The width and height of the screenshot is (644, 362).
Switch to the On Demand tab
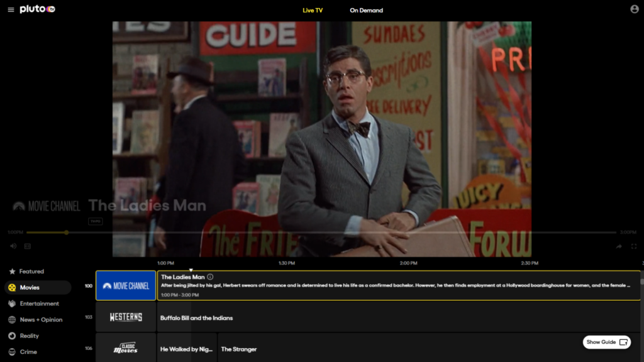tap(367, 10)
